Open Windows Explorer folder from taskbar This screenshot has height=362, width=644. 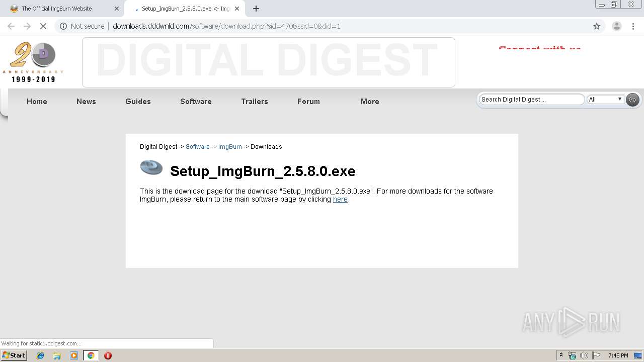(57, 355)
